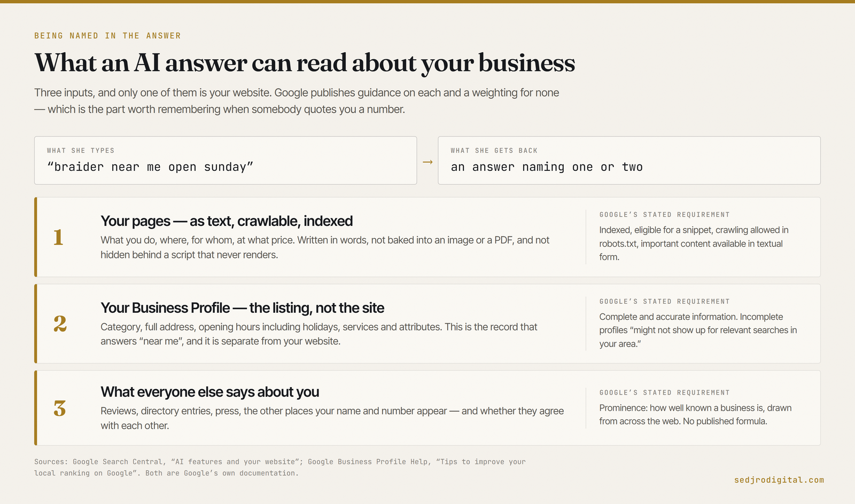Click the large number 1 in the first card
The image size is (855, 504).
58,237
